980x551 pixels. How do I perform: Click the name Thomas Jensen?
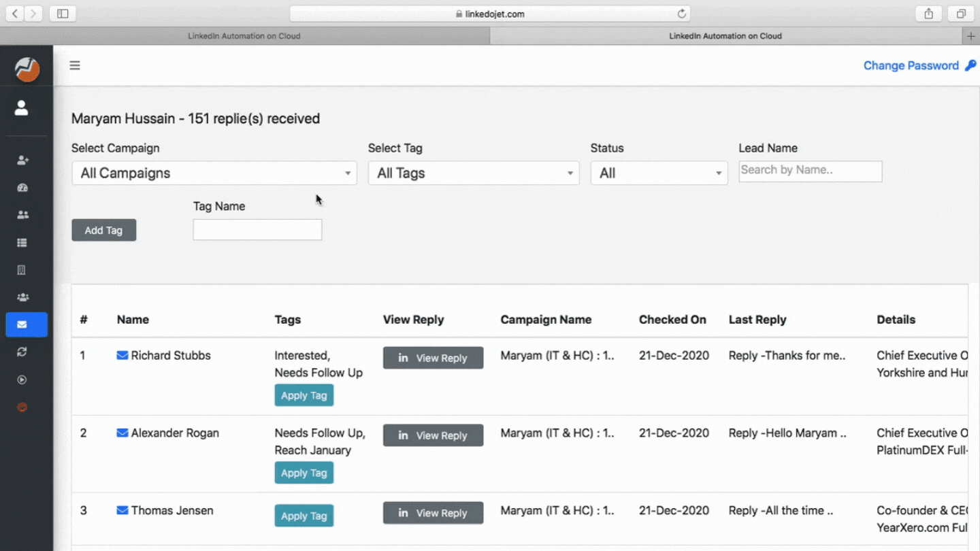coord(172,510)
